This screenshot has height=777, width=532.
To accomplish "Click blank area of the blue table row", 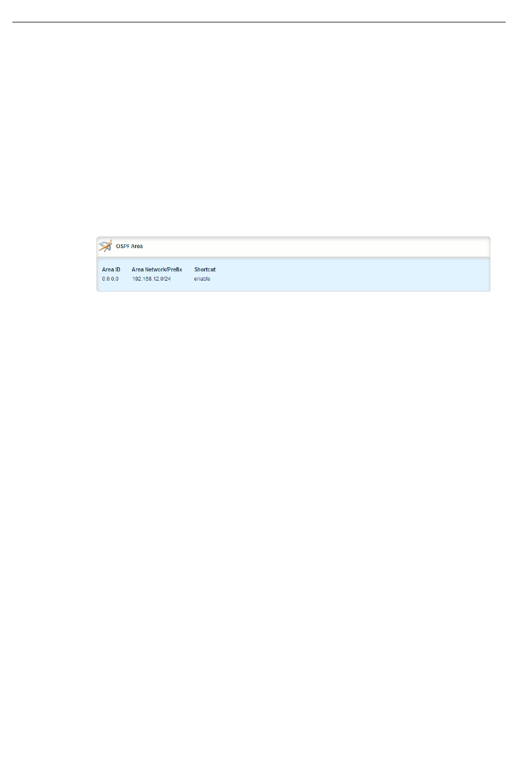I will coord(347,274).
